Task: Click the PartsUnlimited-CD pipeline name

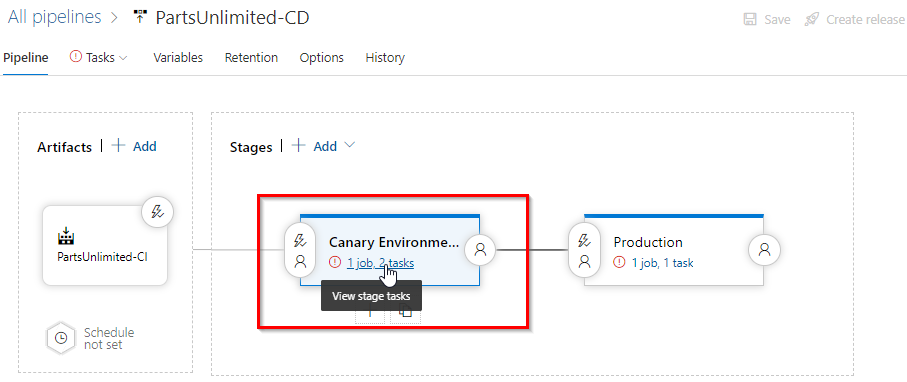Action: (x=233, y=18)
